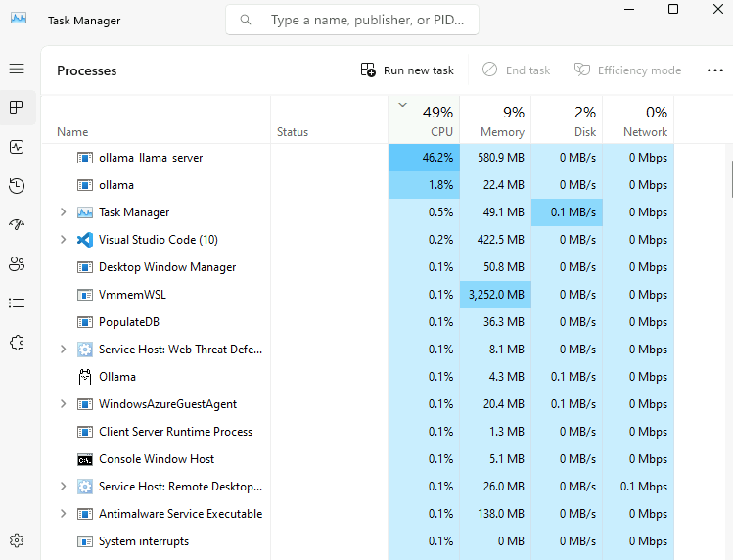Open the Performance sidebar icon
Image resolution: width=733 pixels, height=560 pixels.
pos(17,147)
